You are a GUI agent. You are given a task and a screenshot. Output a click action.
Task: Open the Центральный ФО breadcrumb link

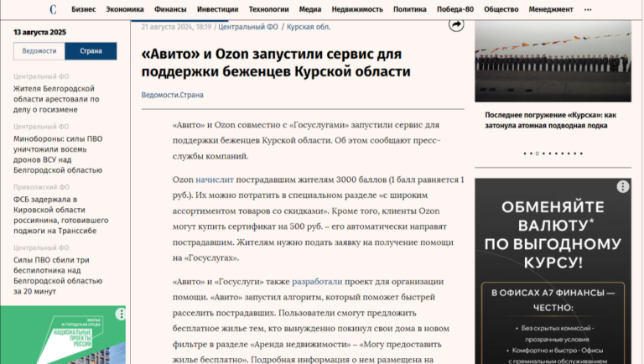coord(248,27)
